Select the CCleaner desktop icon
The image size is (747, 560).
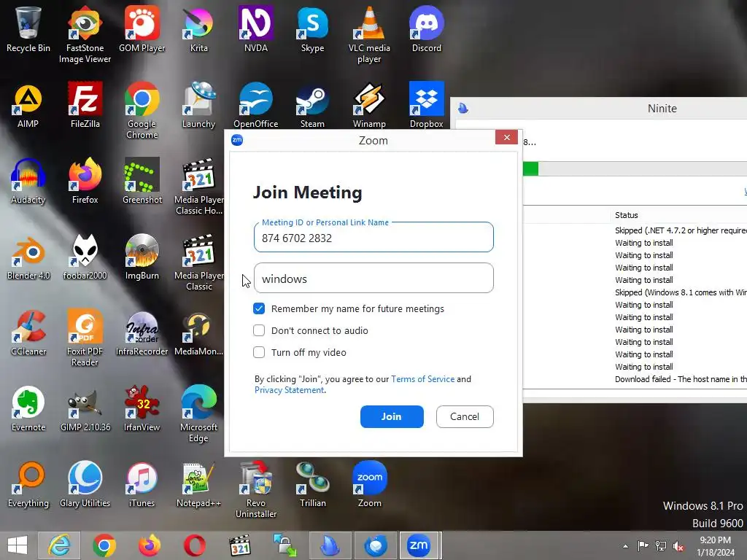[x=28, y=332]
